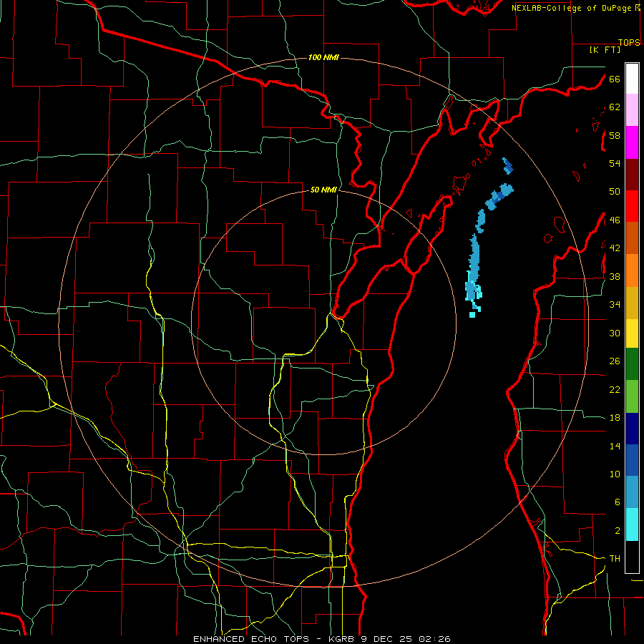Viewport: 644px width, 644px height.
Task: Pick the medium blue legend swatch
Action: [x=632, y=460]
